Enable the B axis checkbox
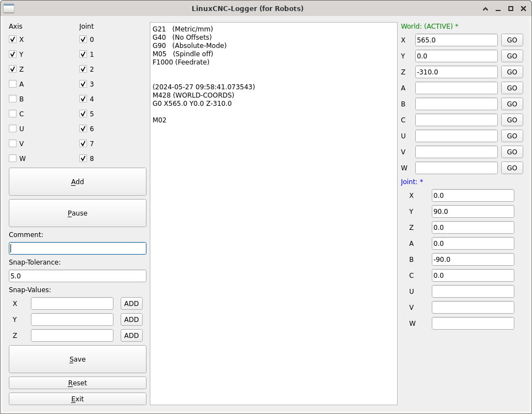The image size is (532, 414). (x=13, y=99)
